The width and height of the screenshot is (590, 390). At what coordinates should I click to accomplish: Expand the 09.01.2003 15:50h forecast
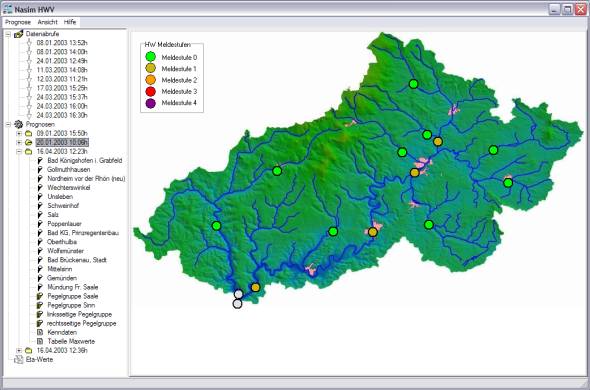coord(19,133)
